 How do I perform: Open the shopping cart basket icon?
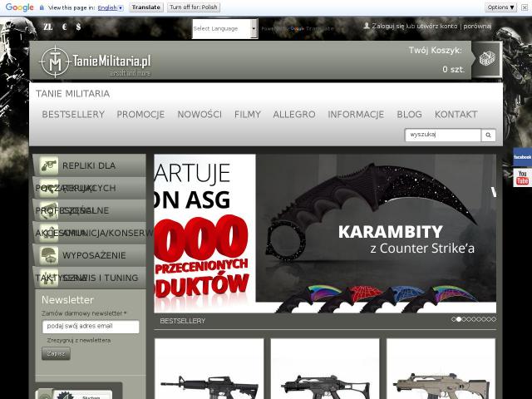(x=487, y=59)
